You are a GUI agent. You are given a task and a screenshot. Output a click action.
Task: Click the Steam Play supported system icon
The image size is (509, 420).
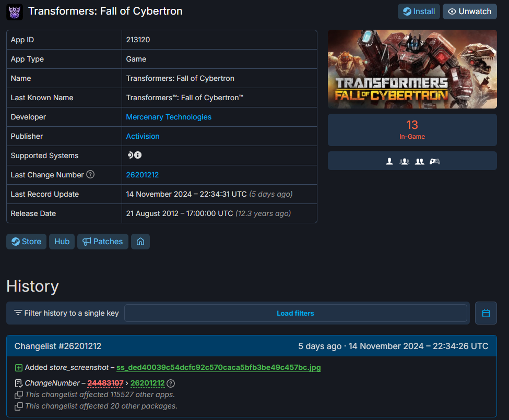130,155
